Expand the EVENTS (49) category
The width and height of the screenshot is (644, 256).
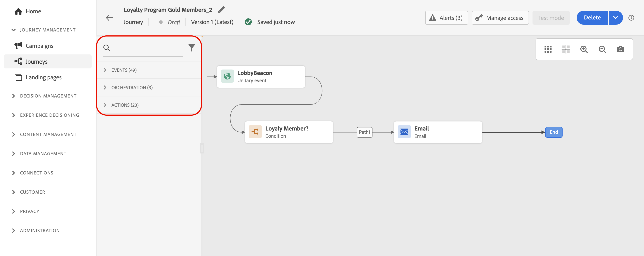pos(124,70)
